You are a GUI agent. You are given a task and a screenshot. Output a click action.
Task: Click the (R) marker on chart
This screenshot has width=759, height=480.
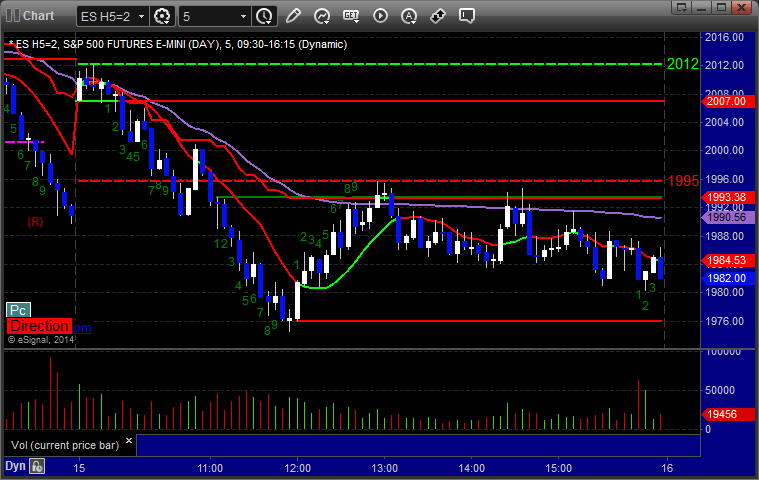pyautogui.click(x=35, y=222)
